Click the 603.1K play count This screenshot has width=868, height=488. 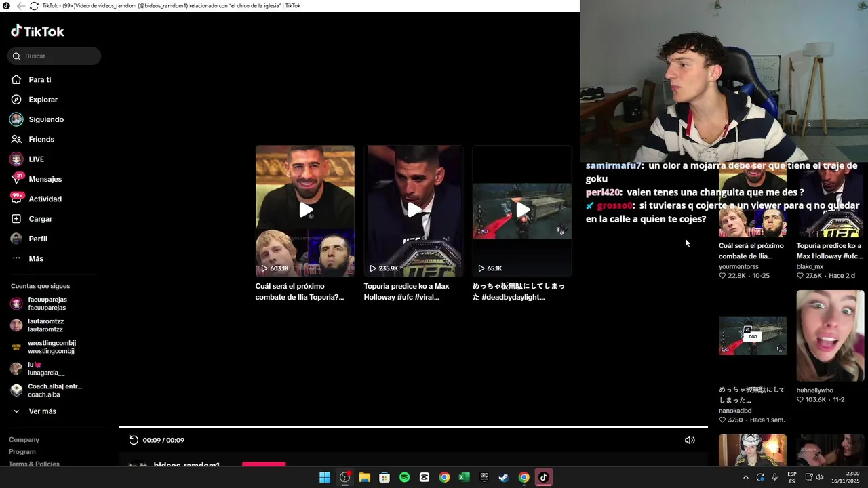click(275, 268)
